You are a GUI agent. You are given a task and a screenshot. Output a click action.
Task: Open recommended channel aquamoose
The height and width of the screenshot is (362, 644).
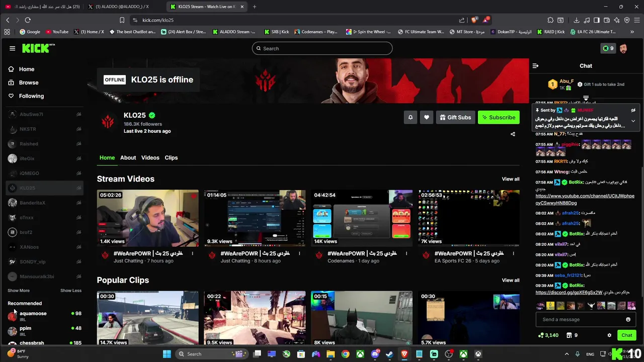44,316
